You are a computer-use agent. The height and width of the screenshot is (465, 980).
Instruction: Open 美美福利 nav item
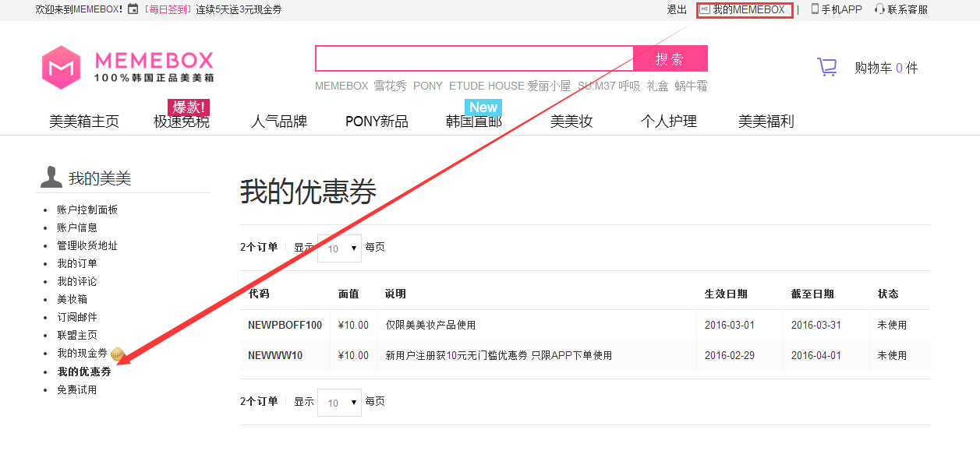click(x=766, y=122)
